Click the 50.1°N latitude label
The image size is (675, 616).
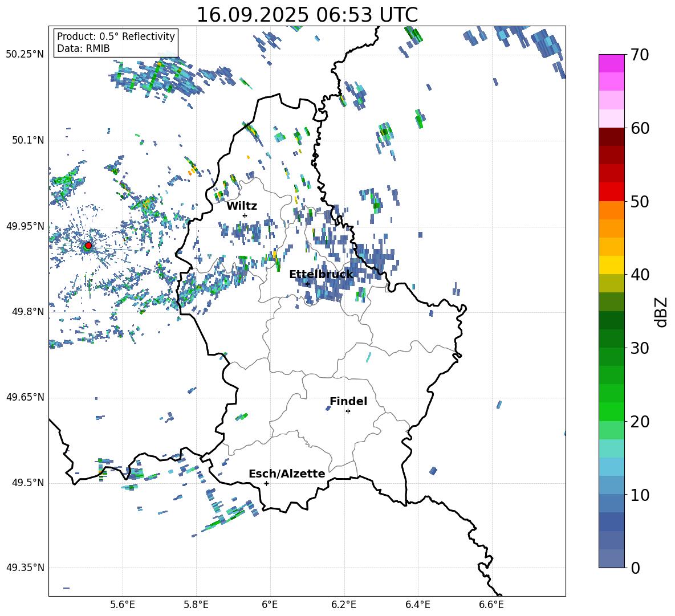pyautogui.click(x=28, y=140)
